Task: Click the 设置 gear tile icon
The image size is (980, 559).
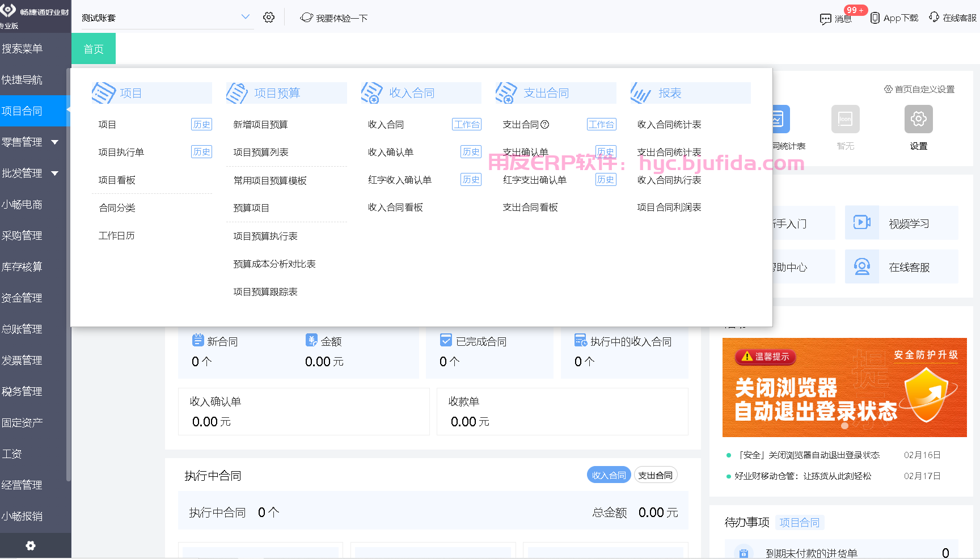Action: click(919, 119)
